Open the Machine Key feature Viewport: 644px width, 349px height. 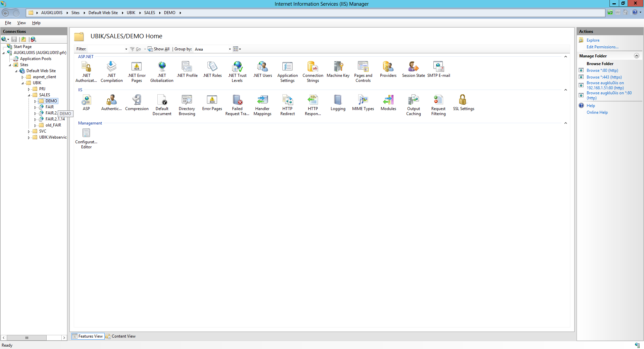pyautogui.click(x=338, y=69)
